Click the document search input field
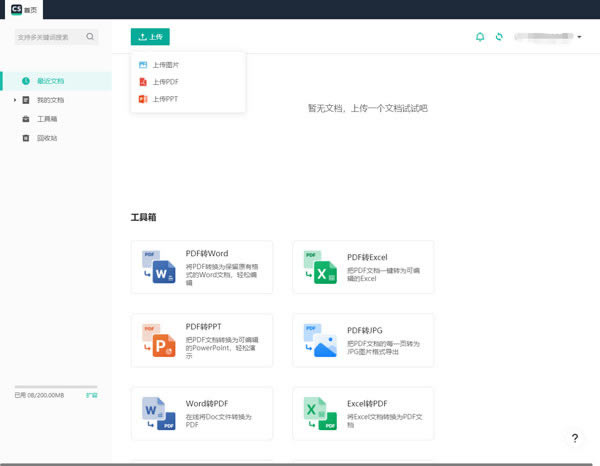Screen dimensions: 600x466 click(48, 37)
